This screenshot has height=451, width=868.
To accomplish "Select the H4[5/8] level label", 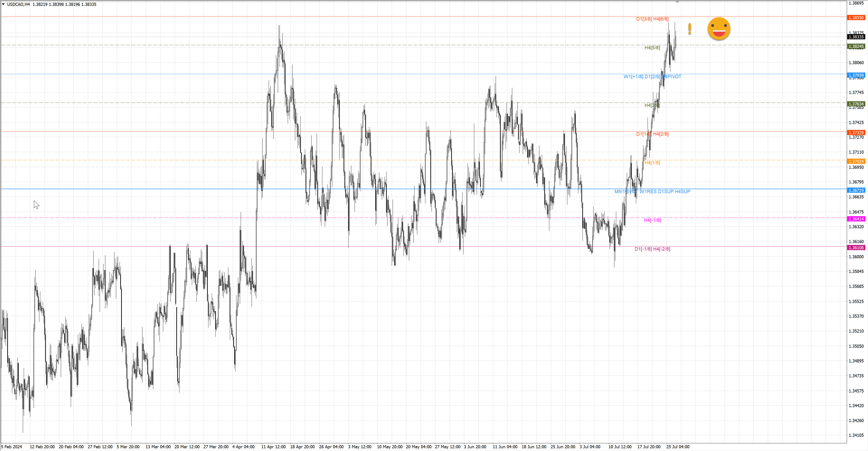I will 652,48.
